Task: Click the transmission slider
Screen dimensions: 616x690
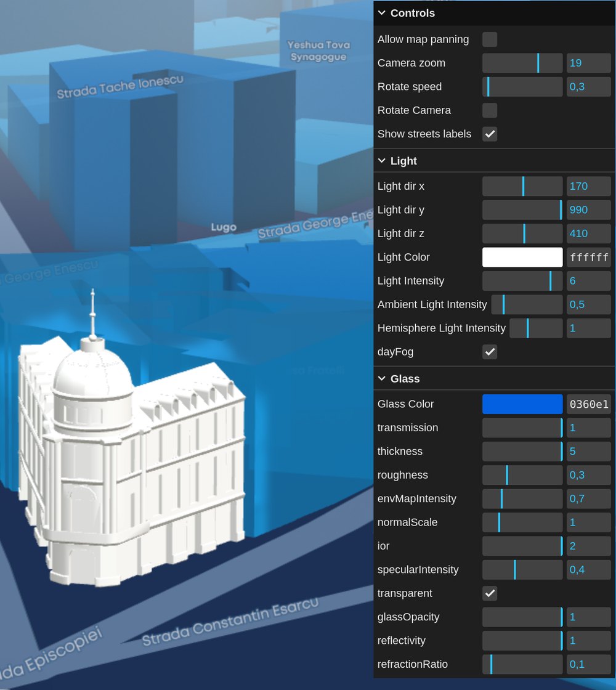Action: click(x=522, y=428)
